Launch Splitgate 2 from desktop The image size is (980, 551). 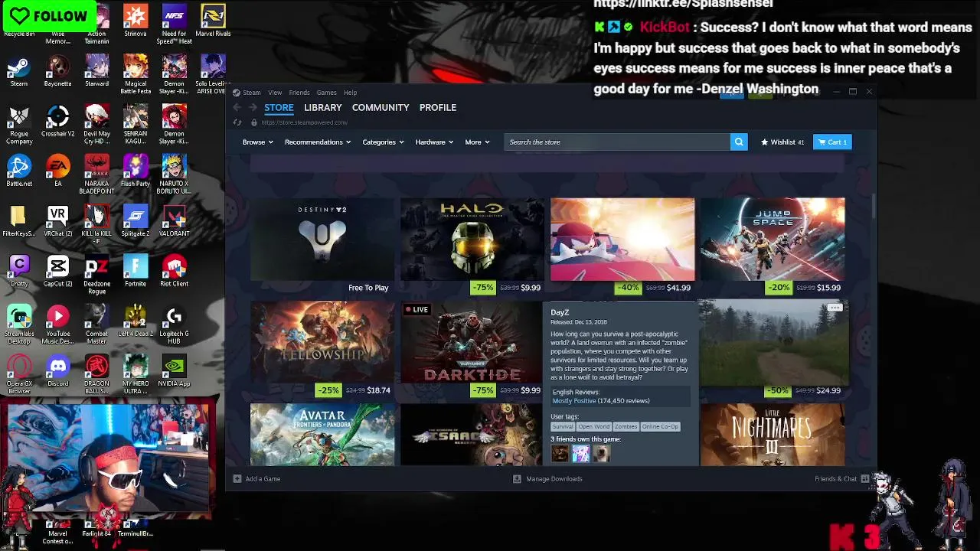[x=136, y=220]
